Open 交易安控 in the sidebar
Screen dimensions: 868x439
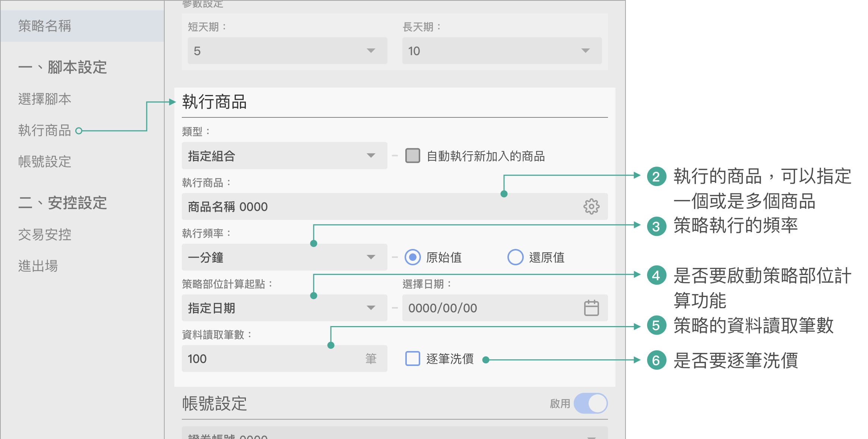45,235
